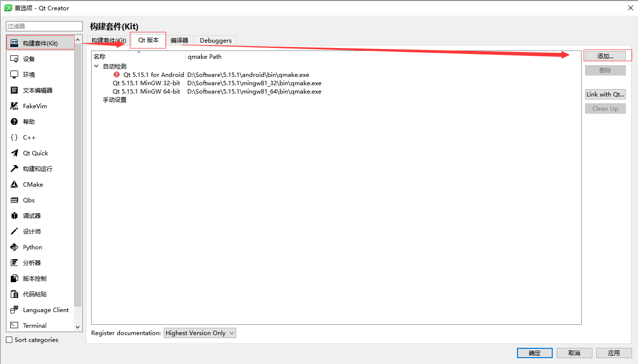Click the Link with Qt... button
This screenshot has height=364, width=638.
(605, 94)
